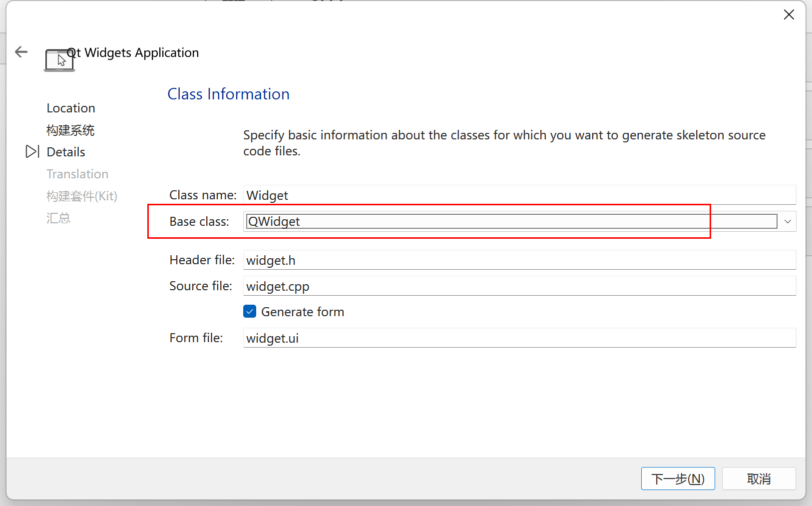Image resolution: width=812 pixels, height=506 pixels.
Task: Click the 'Specify basic information' description text
Action: point(504,143)
